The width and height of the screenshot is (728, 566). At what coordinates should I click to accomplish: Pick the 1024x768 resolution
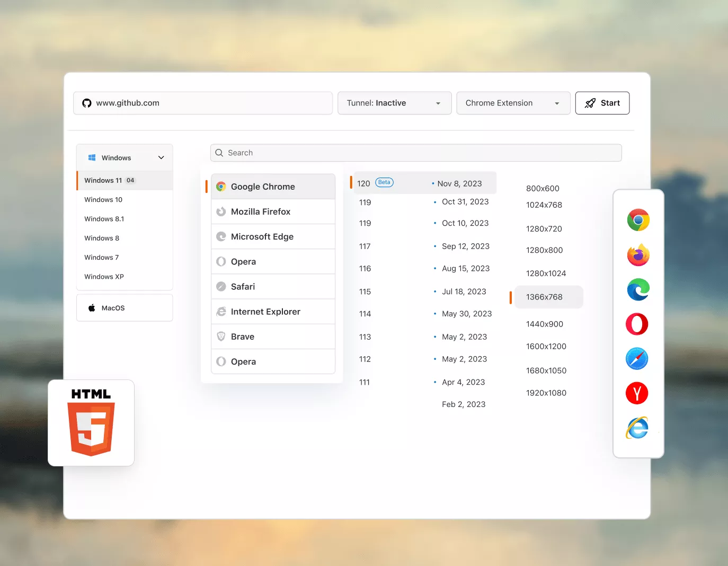[x=544, y=205]
